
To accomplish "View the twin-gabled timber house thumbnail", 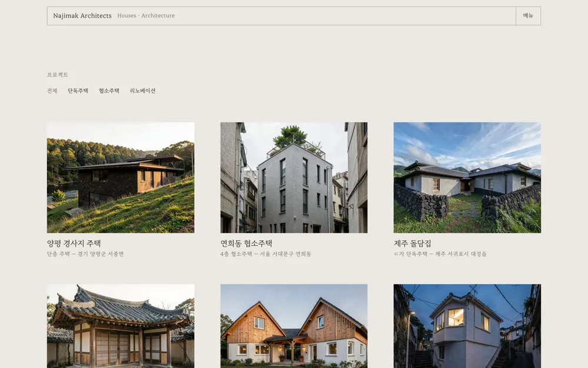I will [294, 326].
